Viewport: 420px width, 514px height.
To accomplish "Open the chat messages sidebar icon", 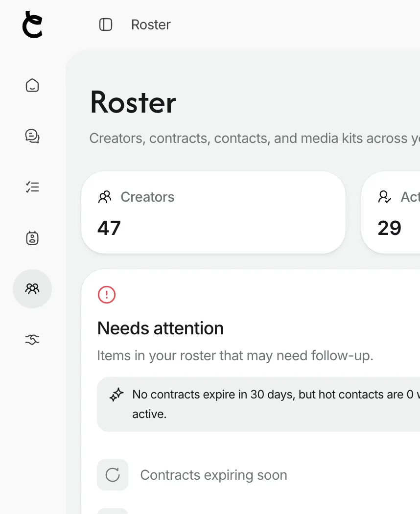I will 32,136.
